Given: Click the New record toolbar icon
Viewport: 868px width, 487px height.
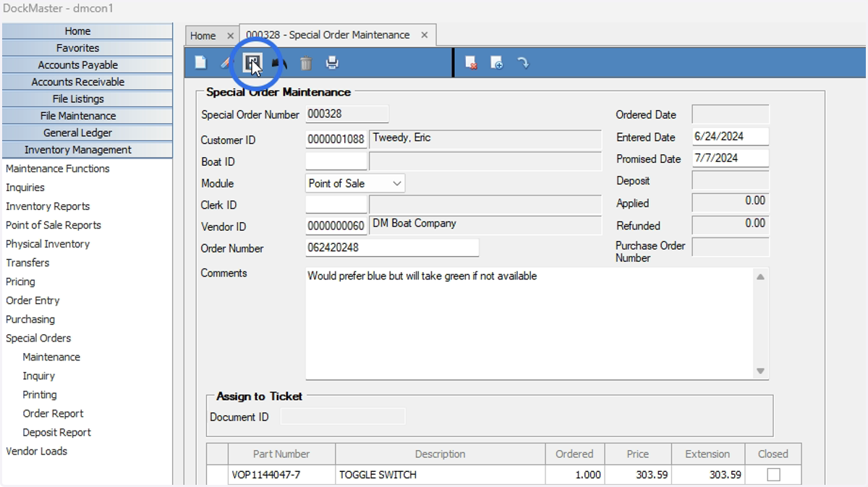Looking at the screenshot, I should click(x=201, y=63).
